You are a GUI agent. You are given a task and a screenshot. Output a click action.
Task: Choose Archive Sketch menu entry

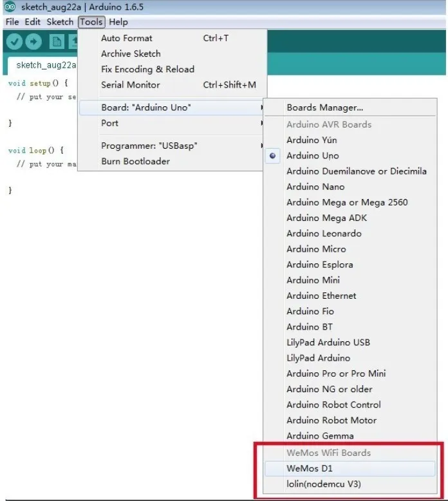[171, 53]
